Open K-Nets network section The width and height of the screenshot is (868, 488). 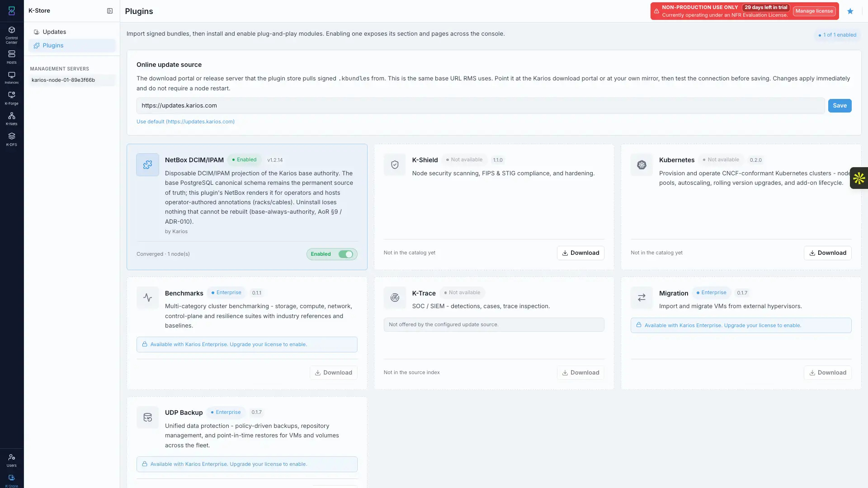[12, 119]
